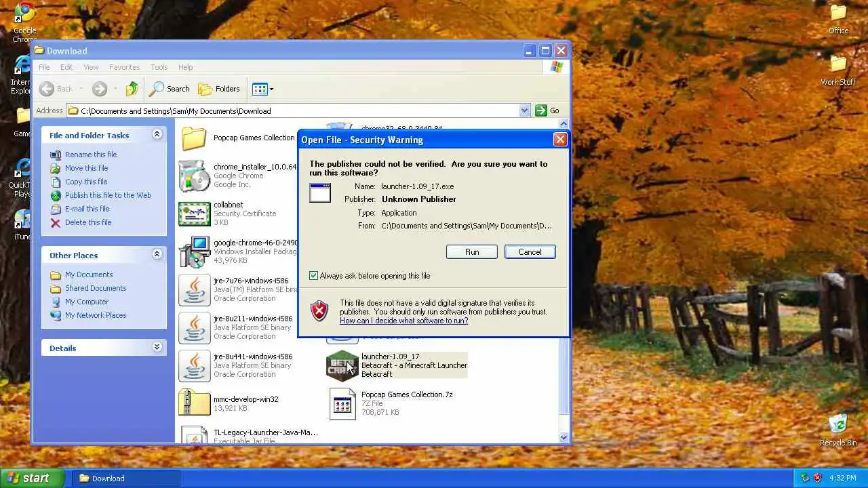Click Delete this file

pos(88,222)
